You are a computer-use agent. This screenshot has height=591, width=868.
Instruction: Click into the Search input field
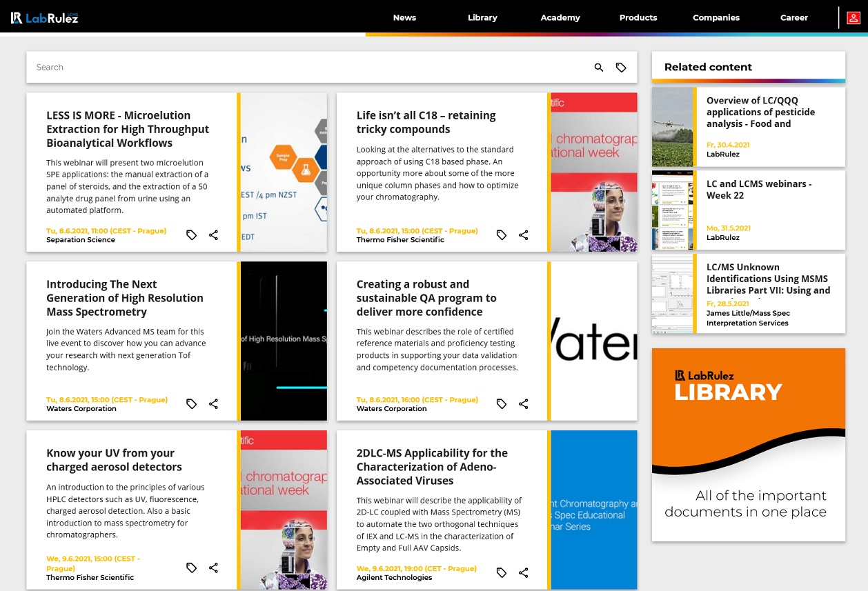(x=310, y=68)
